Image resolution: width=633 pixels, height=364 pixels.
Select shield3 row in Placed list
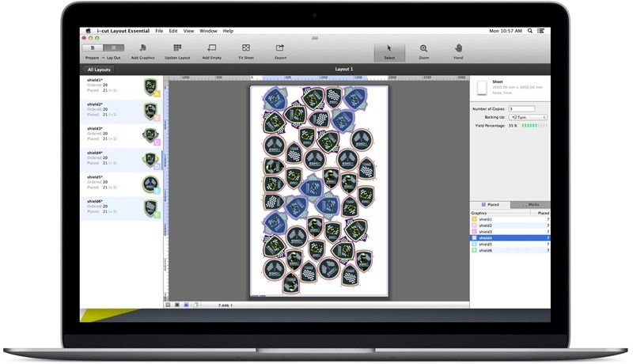tap(510, 232)
